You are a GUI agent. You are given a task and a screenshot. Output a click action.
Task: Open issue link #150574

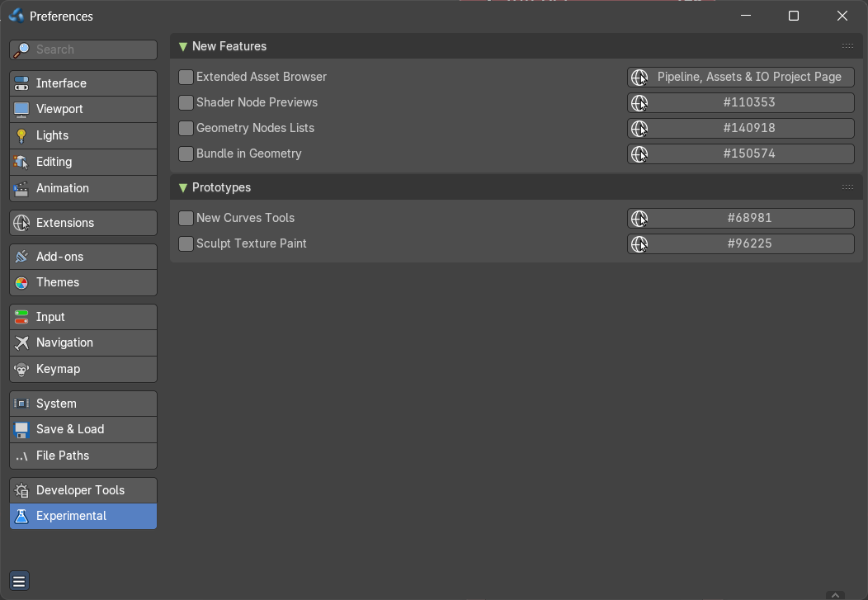coord(741,154)
